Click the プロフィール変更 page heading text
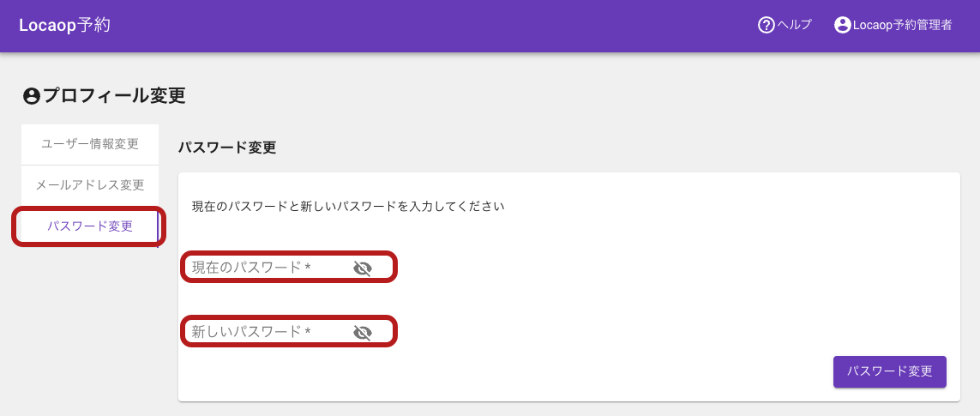This screenshot has width=980, height=416. point(114,96)
